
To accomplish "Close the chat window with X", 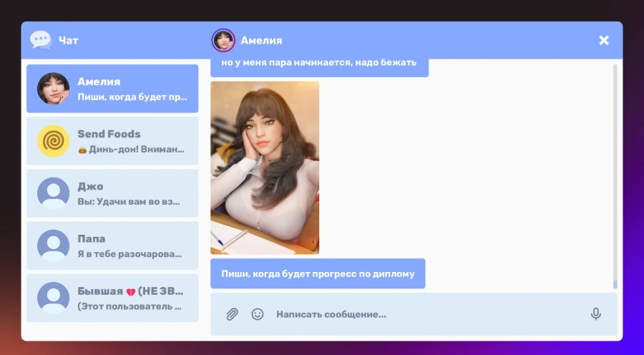I will click(x=604, y=40).
